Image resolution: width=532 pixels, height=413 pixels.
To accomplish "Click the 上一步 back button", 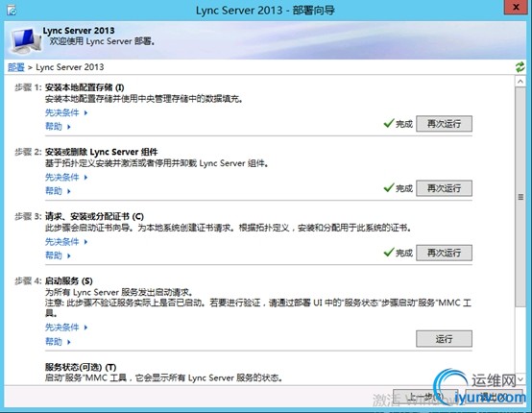I will pos(425,397).
